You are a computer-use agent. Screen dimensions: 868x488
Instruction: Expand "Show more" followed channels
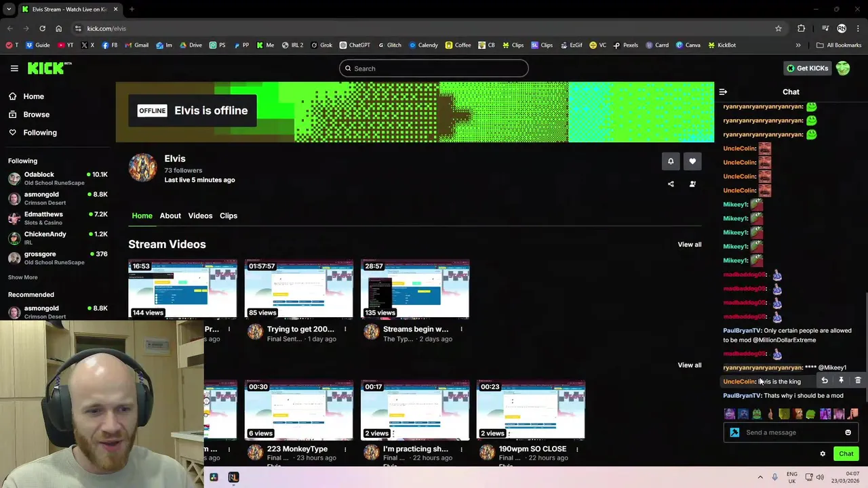23,277
